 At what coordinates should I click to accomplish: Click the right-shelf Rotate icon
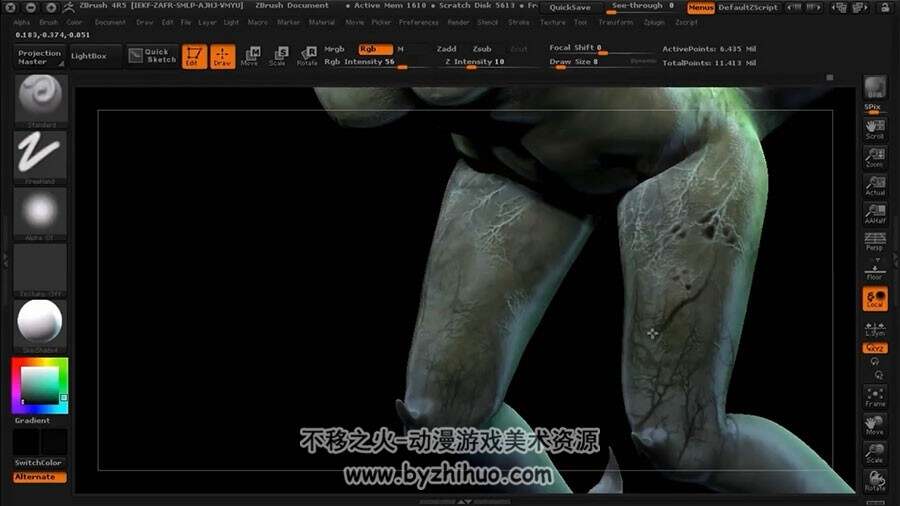(875, 481)
